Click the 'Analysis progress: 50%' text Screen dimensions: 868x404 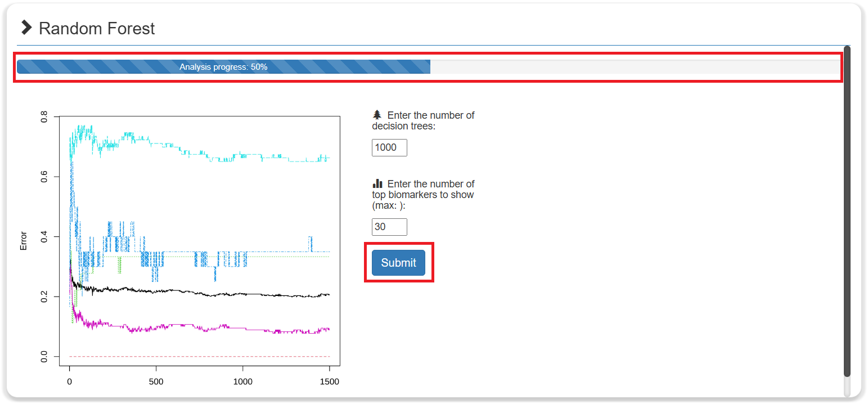pos(223,67)
